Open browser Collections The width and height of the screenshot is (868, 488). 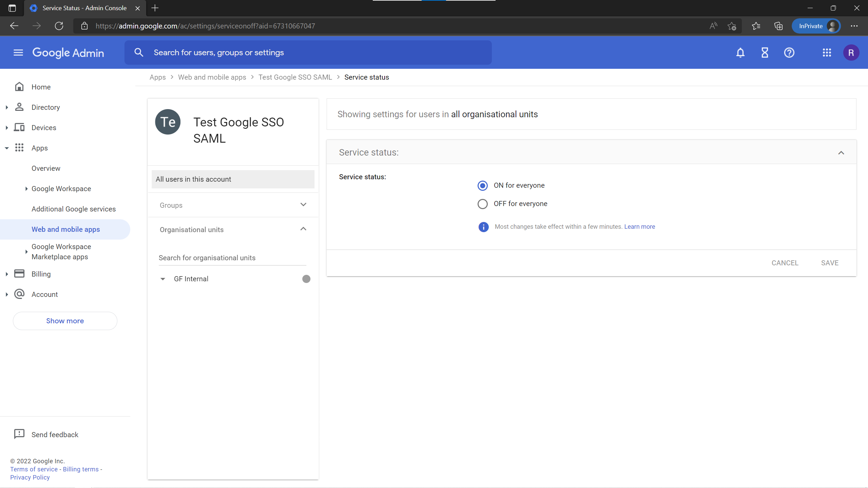[x=778, y=26]
